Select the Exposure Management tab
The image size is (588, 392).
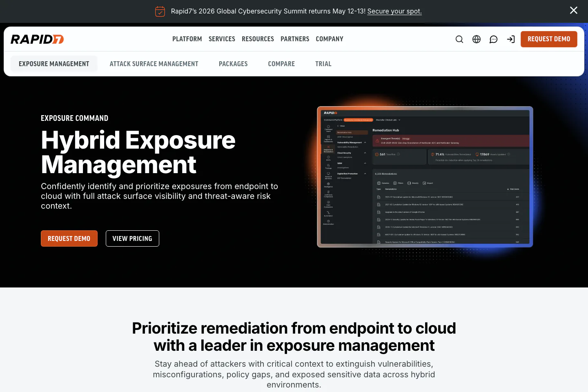click(x=54, y=64)
